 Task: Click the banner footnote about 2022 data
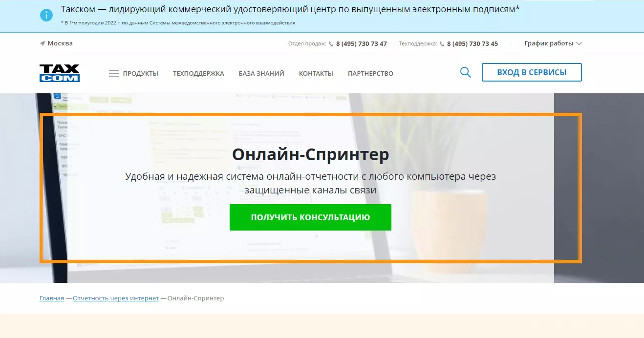178,23
